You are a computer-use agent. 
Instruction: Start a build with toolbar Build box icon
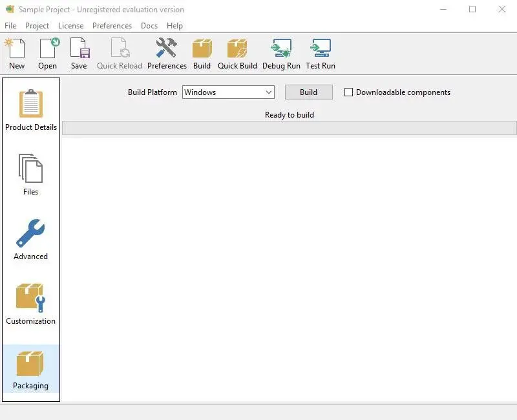(x=202, y=54)
